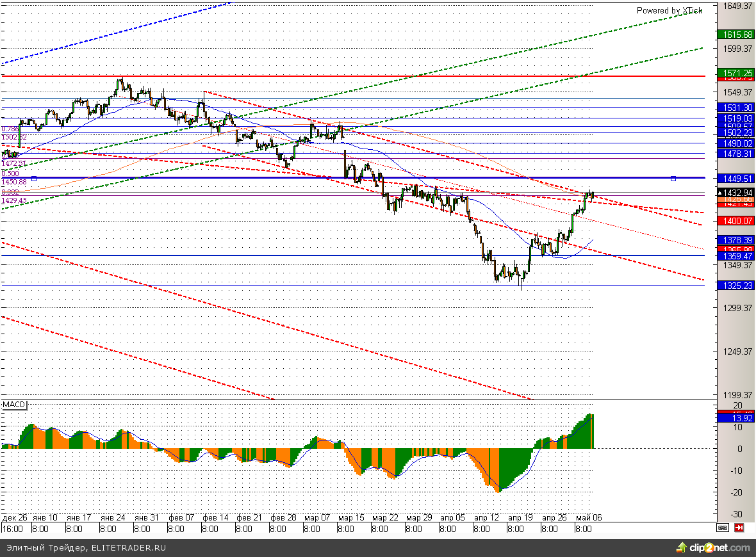Screen dimensions: 756x557
Task: Click the blue 13.92 MACD value label
Action: [x=736, y=418]
